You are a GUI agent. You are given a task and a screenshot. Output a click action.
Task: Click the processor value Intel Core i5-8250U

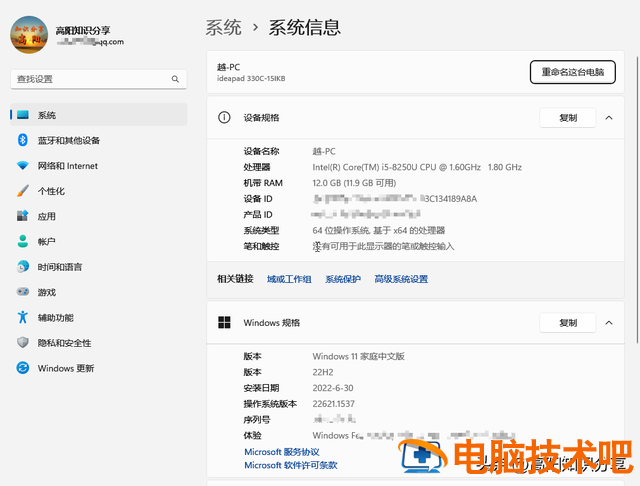tap(417, 167)
